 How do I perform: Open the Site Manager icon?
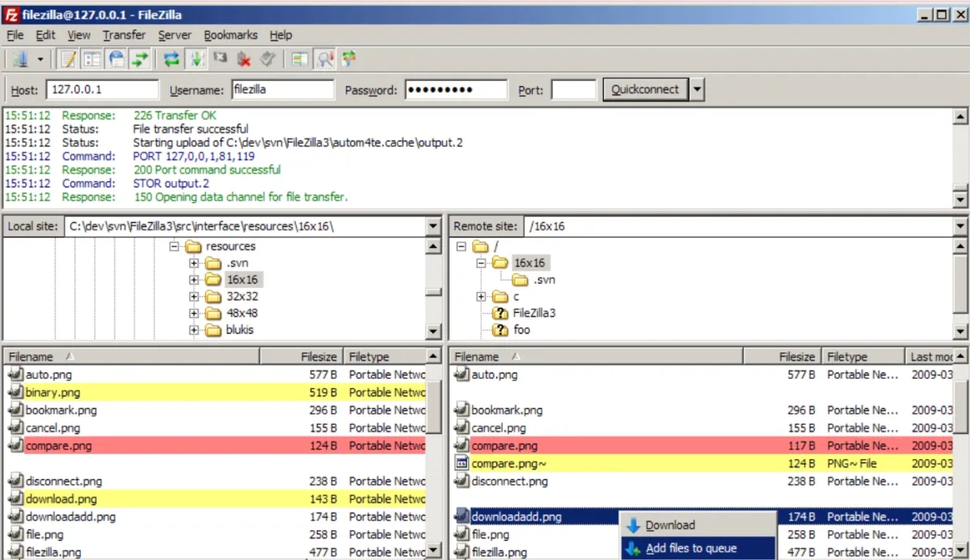point(19,59)
